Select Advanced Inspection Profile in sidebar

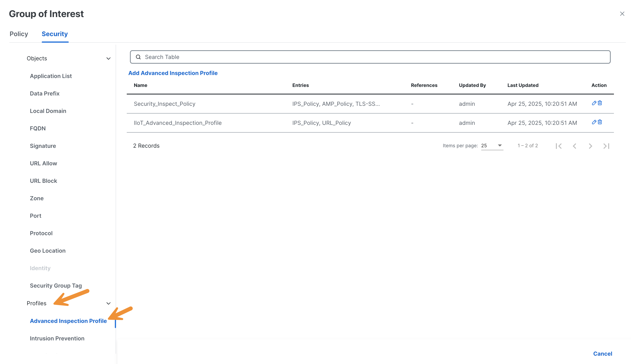tap(68, 321)
